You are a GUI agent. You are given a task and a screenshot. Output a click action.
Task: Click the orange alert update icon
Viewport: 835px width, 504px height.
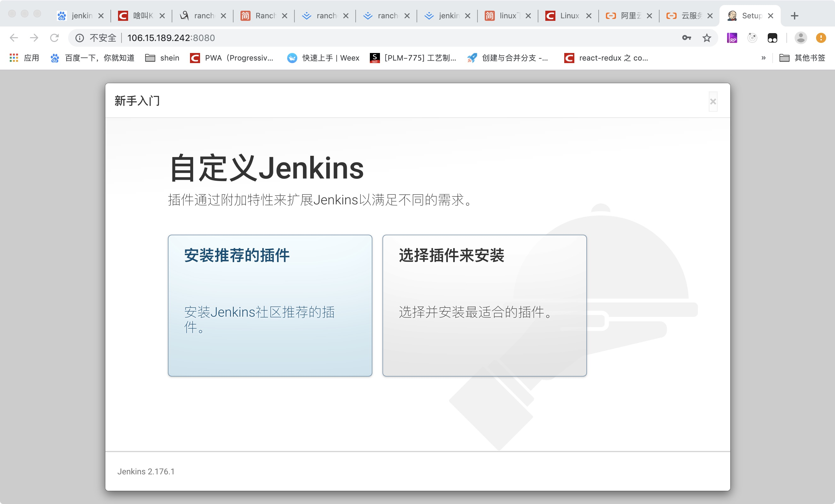(820, 38)
